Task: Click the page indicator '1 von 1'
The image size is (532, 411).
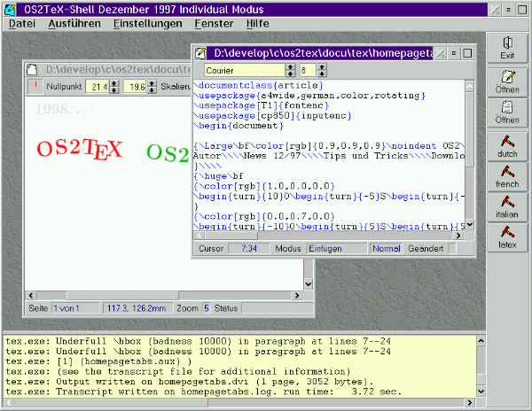Action: tap(75, 308)
